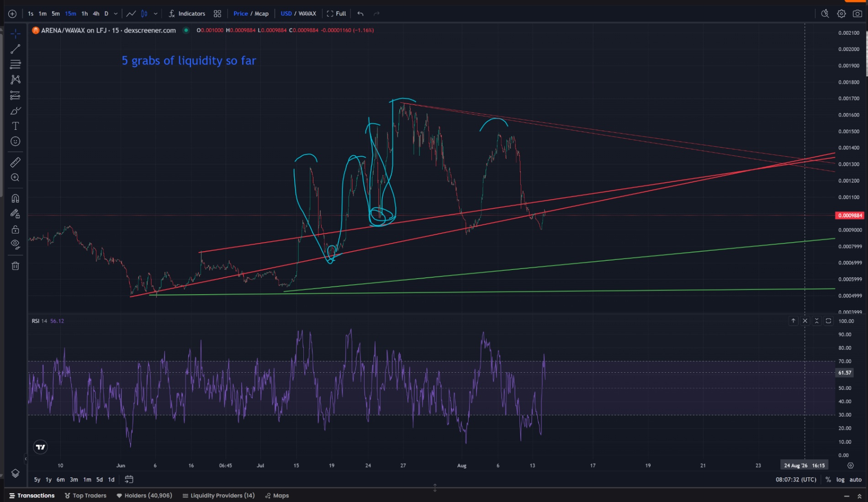Expand the timeframe interval dropdown arrow
The image size is (868, 502).
(x=116, y=14)
